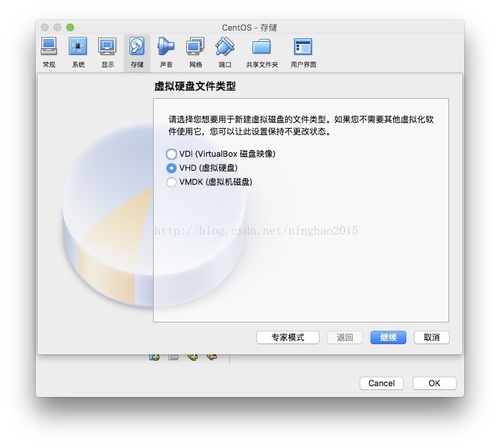The height and width of the screenshot is (448, 500).
Task: Click the 返回 back button
Action: click(x=344, y=338)
